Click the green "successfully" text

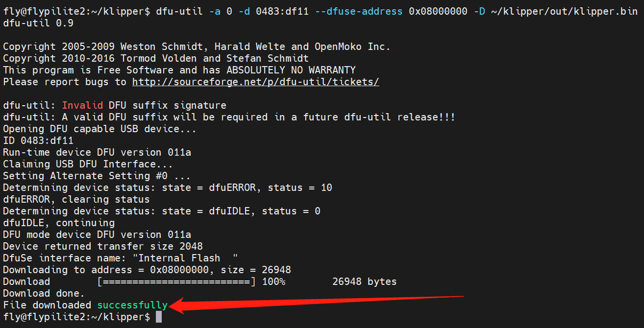132,305
